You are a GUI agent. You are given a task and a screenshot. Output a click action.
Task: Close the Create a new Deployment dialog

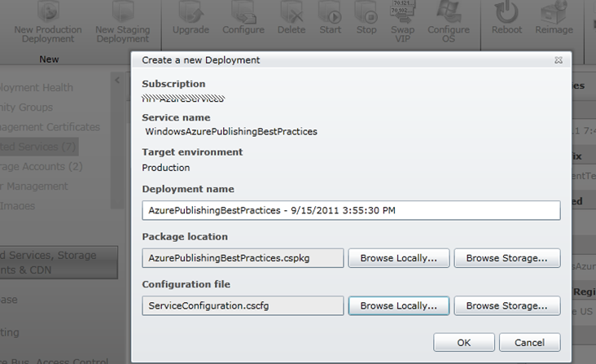click(x=559, y=60)
